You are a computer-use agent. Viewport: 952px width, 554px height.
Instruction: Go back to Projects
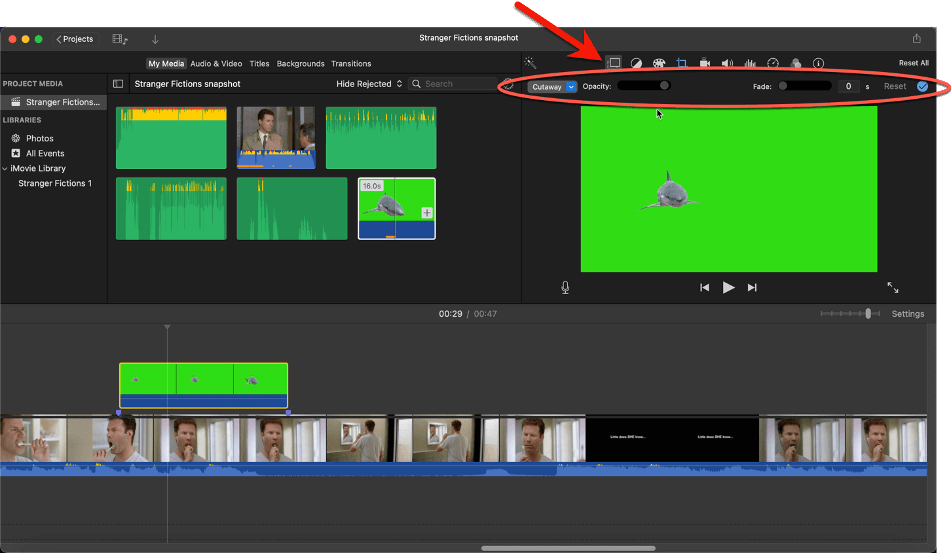[75, 39]
